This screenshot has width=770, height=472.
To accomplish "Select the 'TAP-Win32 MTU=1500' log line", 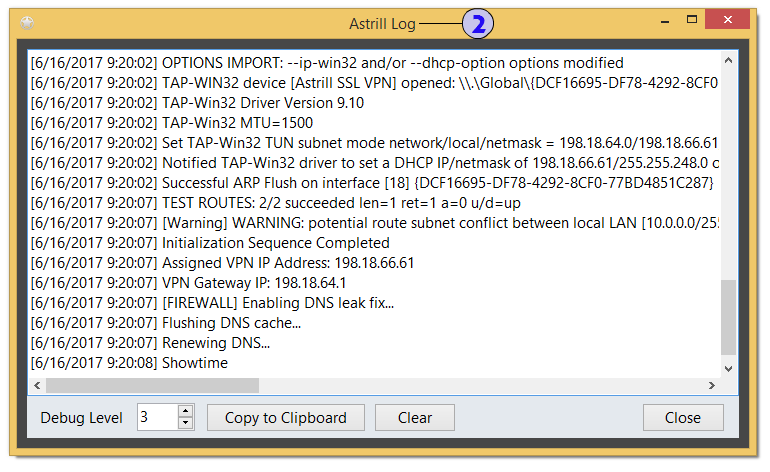I will pos(171,123).
